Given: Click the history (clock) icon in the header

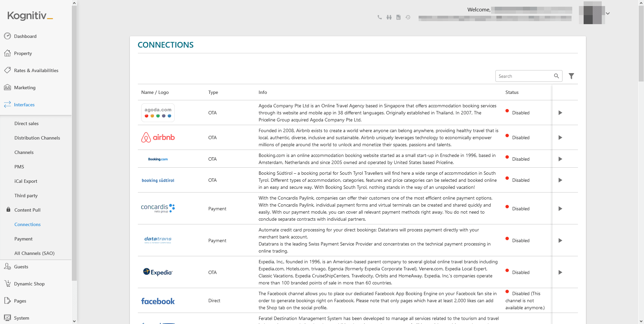Looking at the screenshot, I should [x=408, y=17].
